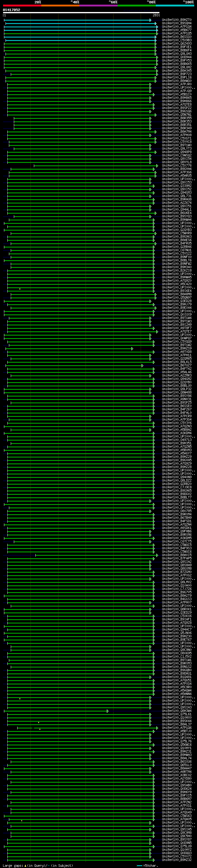Open hit UniRef100_A7QTE7
The width and height of the screenshot is (197, 868).
tap(176, 332)
